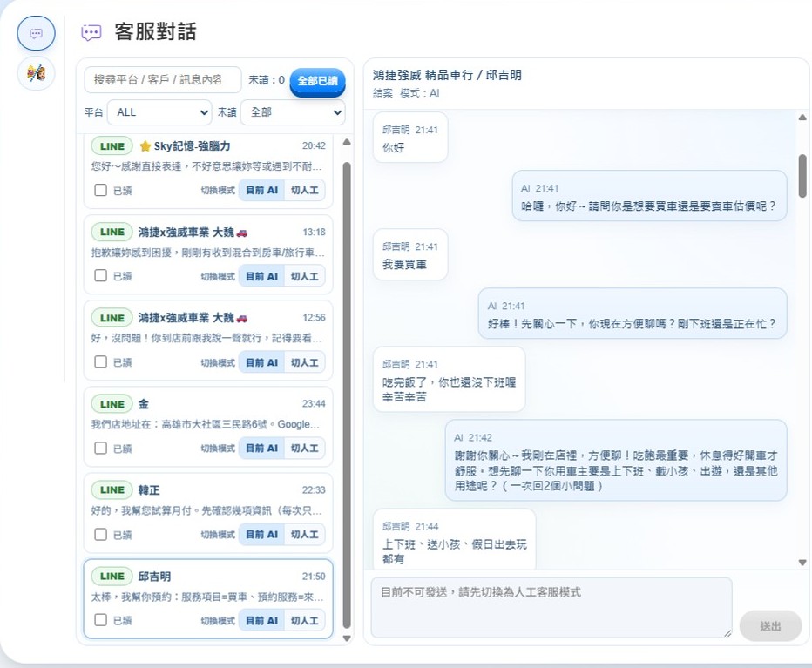
Task: Open the 平台 ALL dropdown
Action: pos(159,112)
